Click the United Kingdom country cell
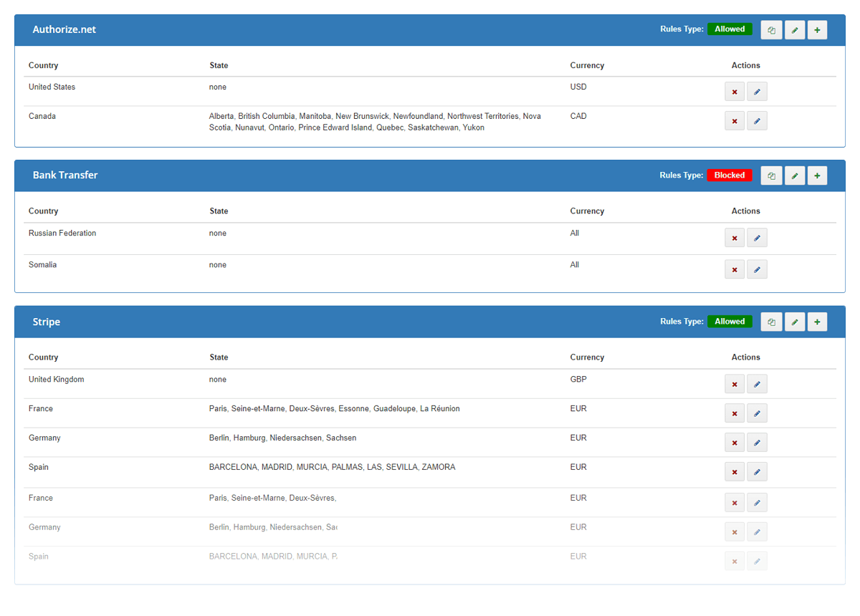 (x=57, y=379)
